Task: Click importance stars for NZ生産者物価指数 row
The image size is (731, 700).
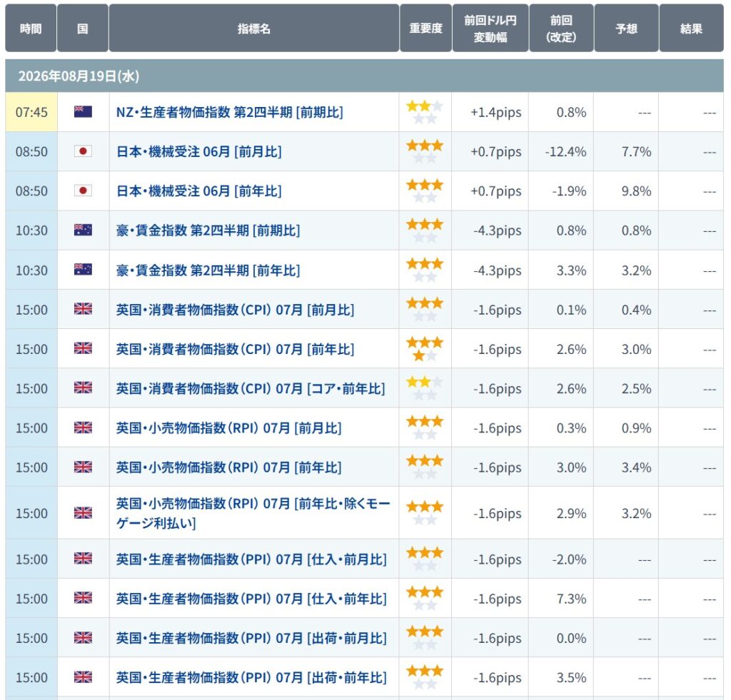Action: (425, 112)
